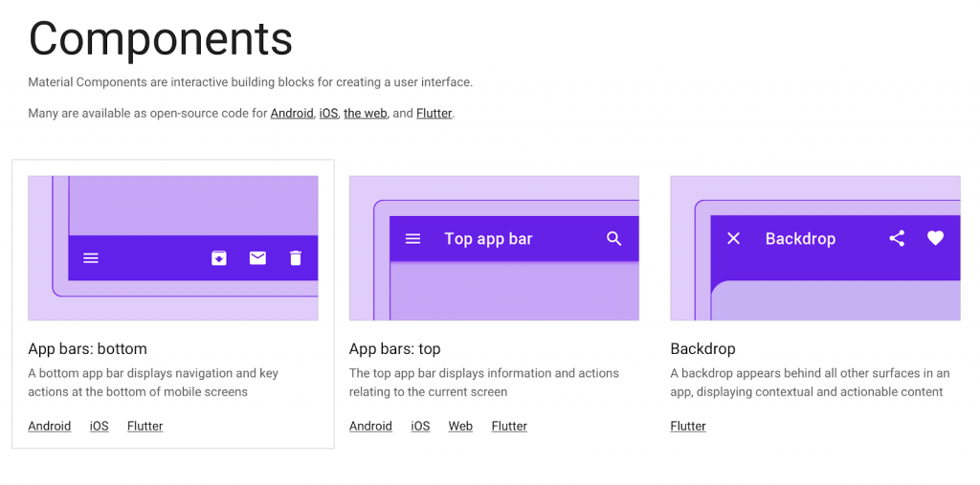Image resolution: width=980 pixels, height=485 pixels.
Task: Open the 'App bars: top' card title
Action: coord(394,349)
